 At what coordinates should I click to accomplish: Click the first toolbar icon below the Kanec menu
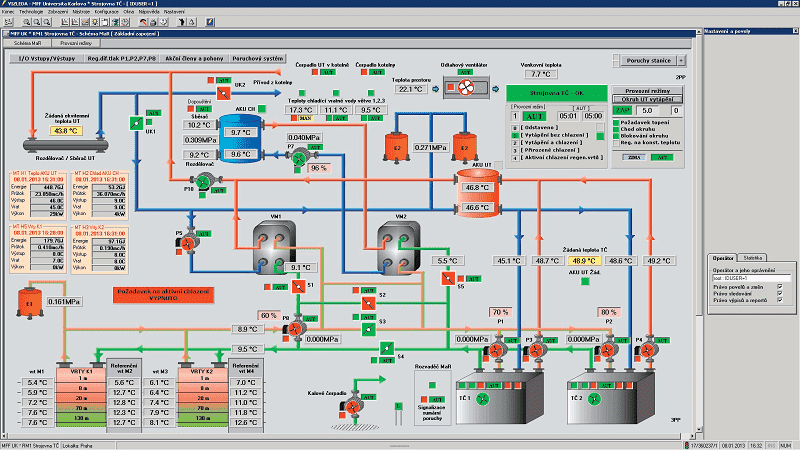[x=8, y=22]
